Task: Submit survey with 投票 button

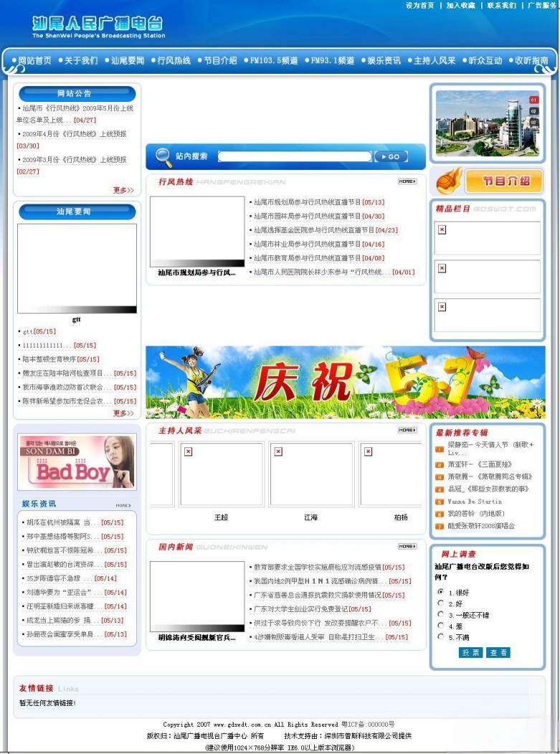Action: click(x=470, y=652)
